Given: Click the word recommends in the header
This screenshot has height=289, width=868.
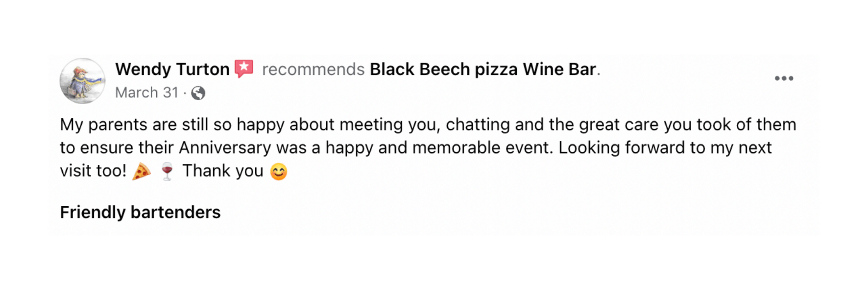Looking at the screenshot, I should [x=313, y=69].
